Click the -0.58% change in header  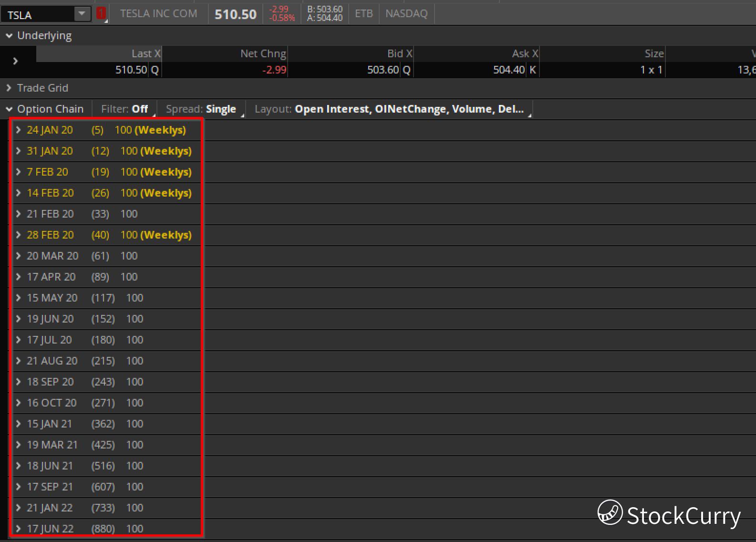pos(282,18)
